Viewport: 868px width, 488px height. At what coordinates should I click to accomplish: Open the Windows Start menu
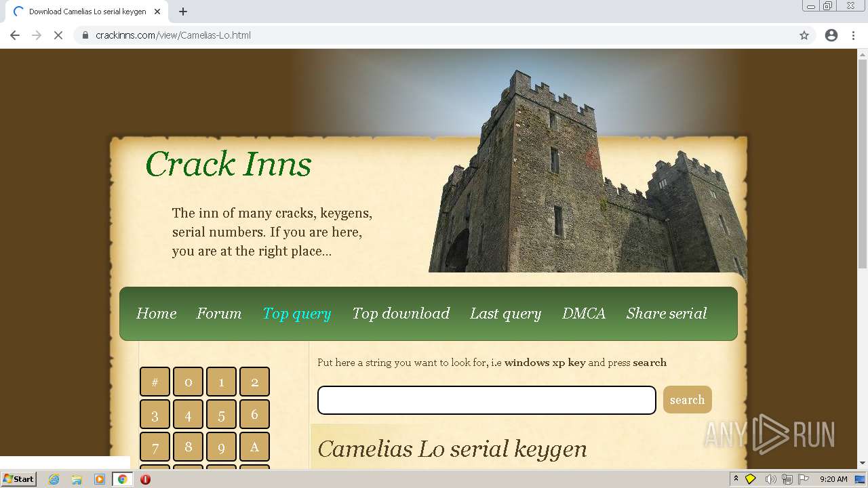click(x=19, y=479)
